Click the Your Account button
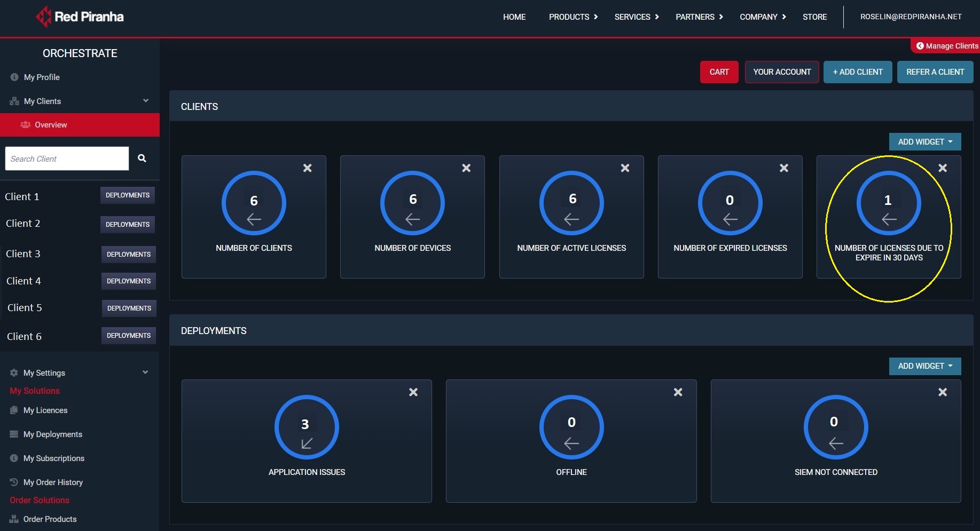Image resolution: width=980 pixels, height=531 pixels. point(782,72)
